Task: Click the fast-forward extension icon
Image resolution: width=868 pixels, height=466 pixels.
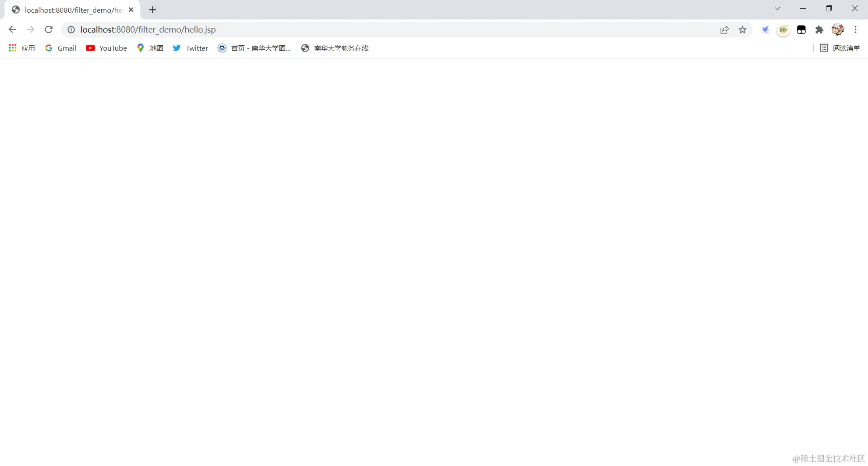Action: click(x=783, y=29)
